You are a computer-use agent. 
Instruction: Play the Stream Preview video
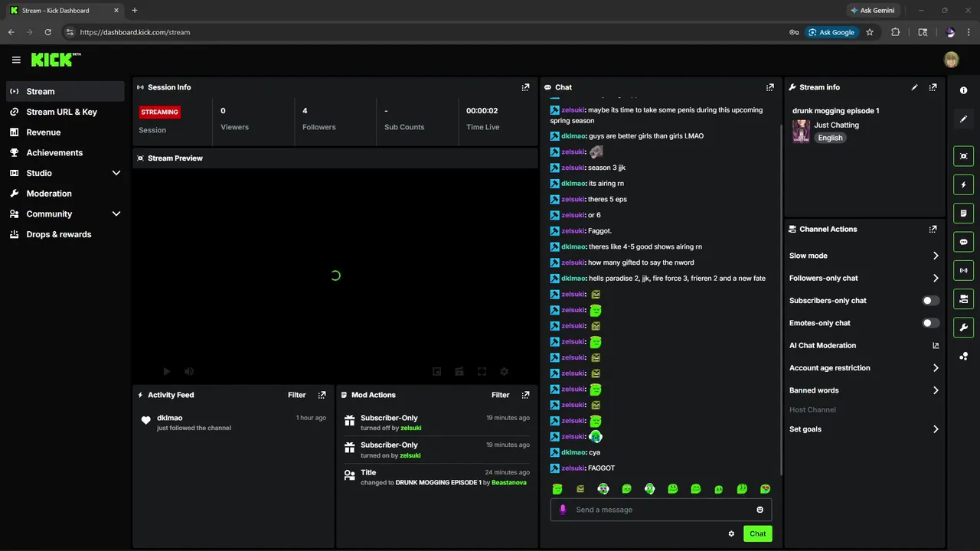[x=167, y=372]
